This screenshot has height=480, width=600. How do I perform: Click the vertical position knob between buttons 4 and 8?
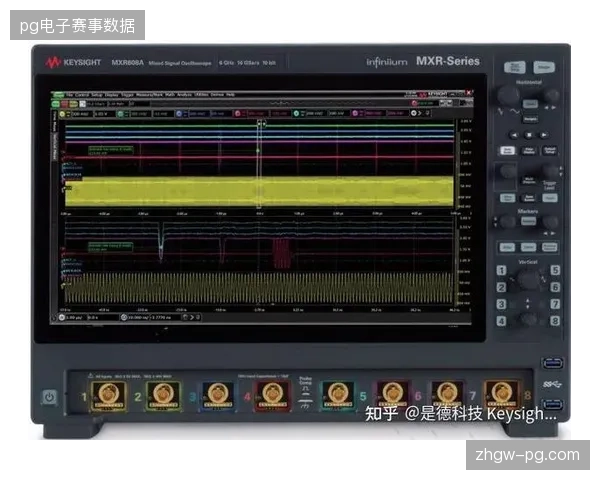528,319
